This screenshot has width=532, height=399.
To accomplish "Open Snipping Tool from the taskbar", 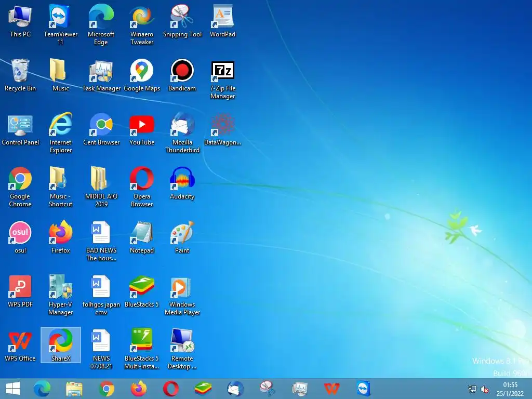I will tap(268, 389).
